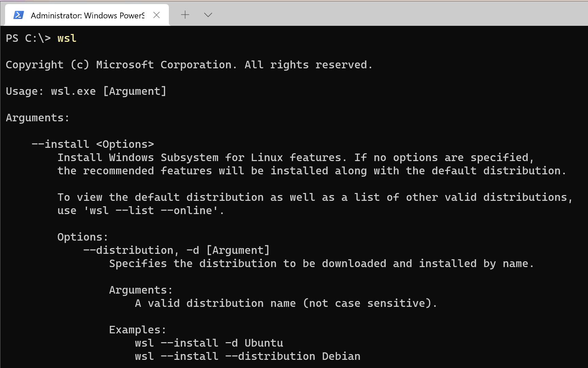Click the 'To view the default distribution' line
Viewport: 588px width, 368px height.
(x=315, y=197)
